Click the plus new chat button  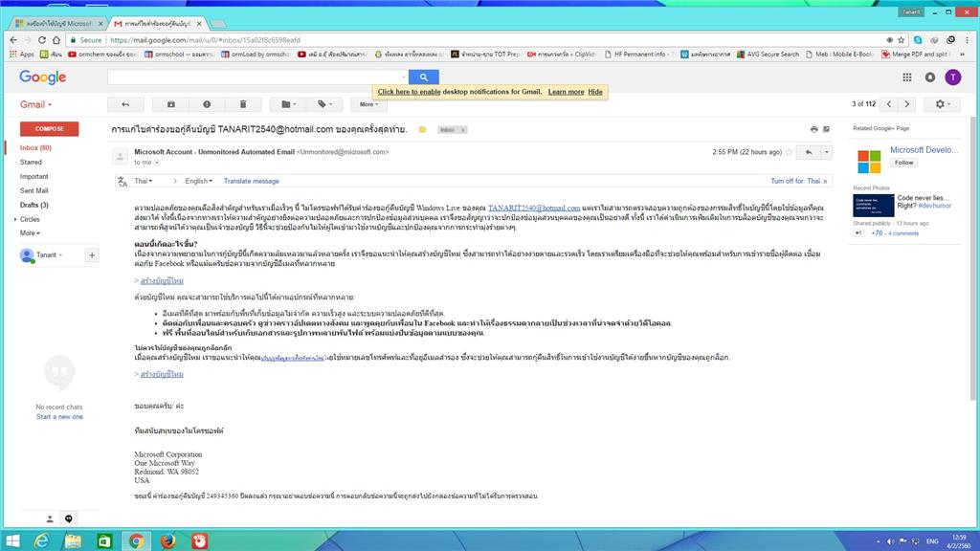click(x=92, y=254)
